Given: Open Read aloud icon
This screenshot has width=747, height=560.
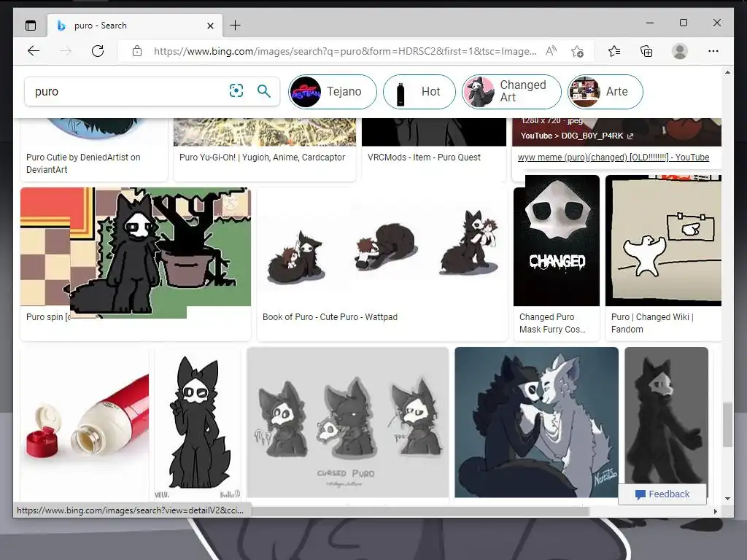Looking at the screenshot, I should pyautogui.click(x=551, y=51).
